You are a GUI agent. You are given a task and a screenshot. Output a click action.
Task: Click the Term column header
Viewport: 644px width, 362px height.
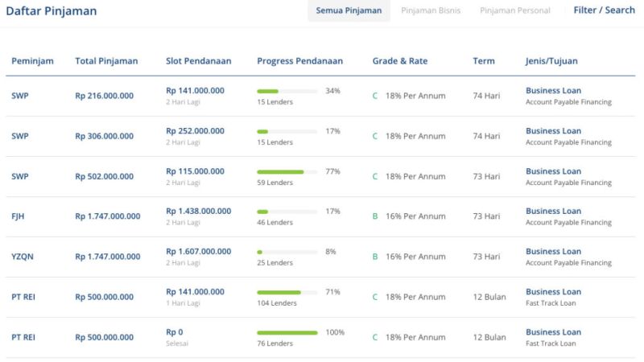pyautogui.click(x=484, y=61)
